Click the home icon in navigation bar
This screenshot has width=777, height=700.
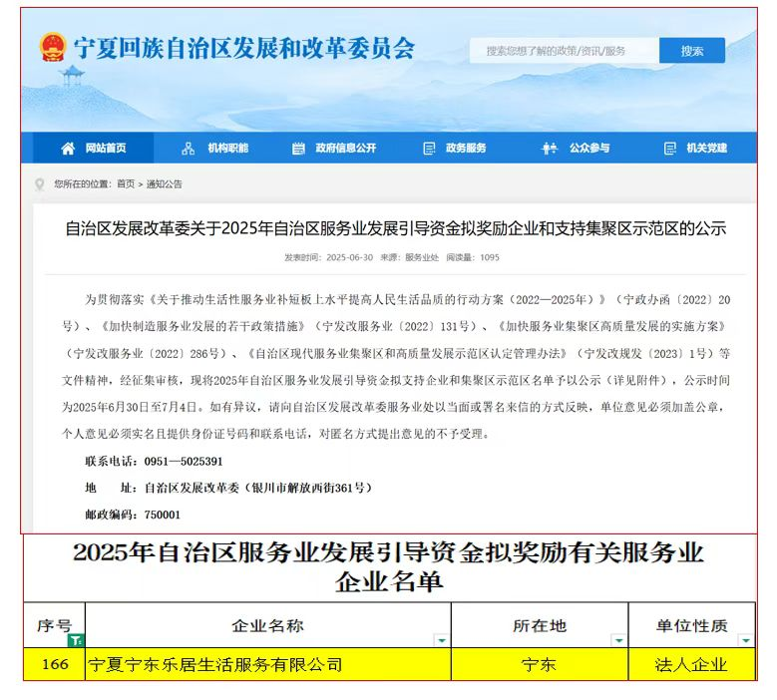(68, 149)
